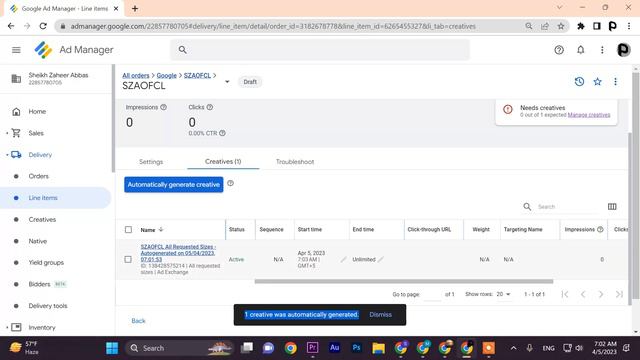This screenshot has height=360, width=640.
Task: Click the CTR help icon
Action: 222,133
